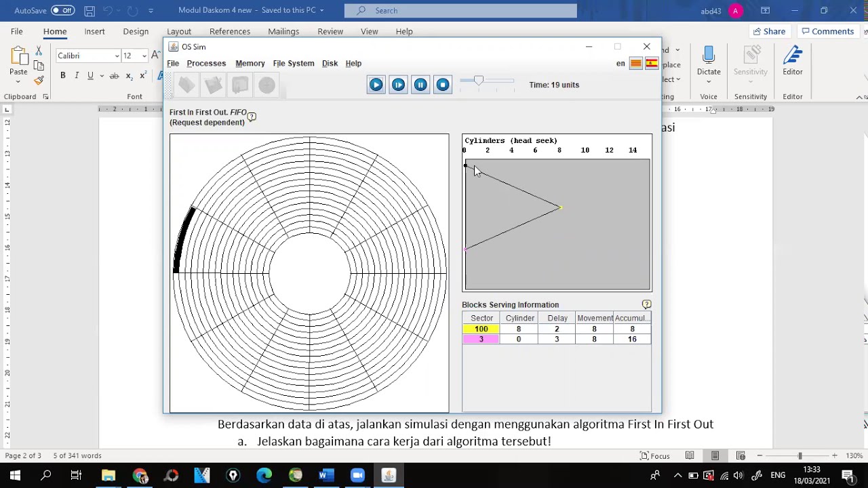This screenshot has width=868, height=488.
Task: Select the Catalan flag language icon
Action: pos(635,63)
